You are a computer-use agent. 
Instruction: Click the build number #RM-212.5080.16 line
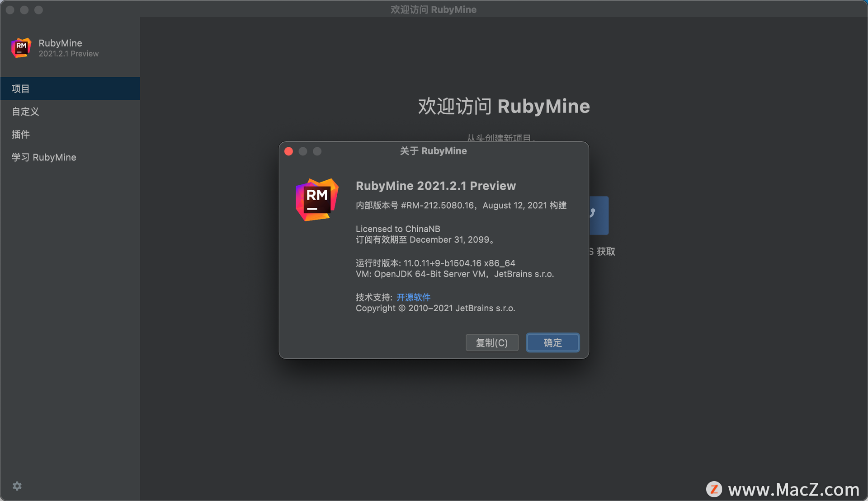pyautogui.click(x=461, y=206)
